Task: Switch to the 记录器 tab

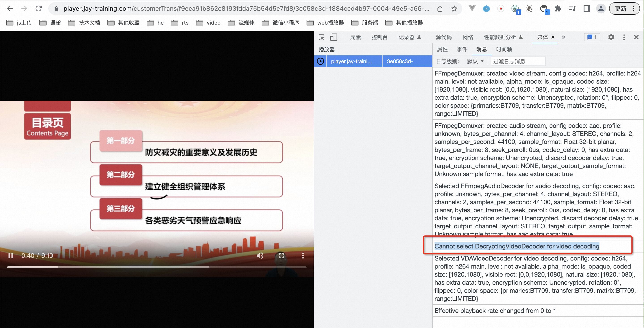Action: click(x=410, y=37)
